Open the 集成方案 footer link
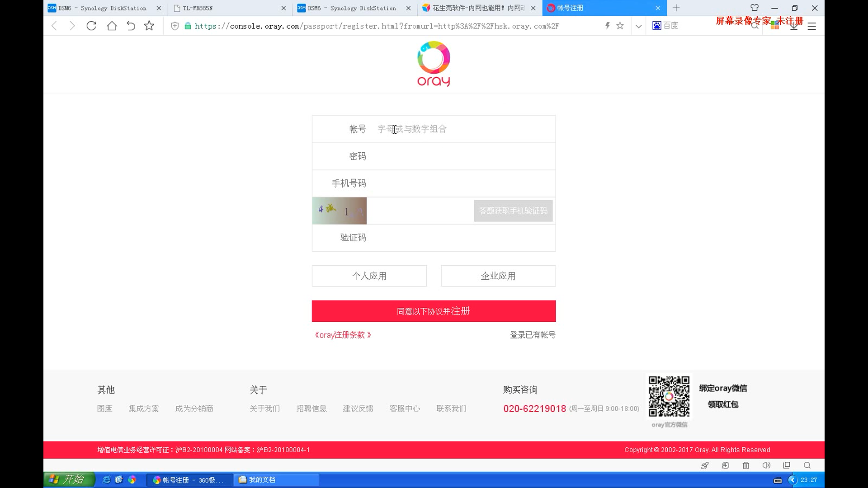 pos(144,408)
